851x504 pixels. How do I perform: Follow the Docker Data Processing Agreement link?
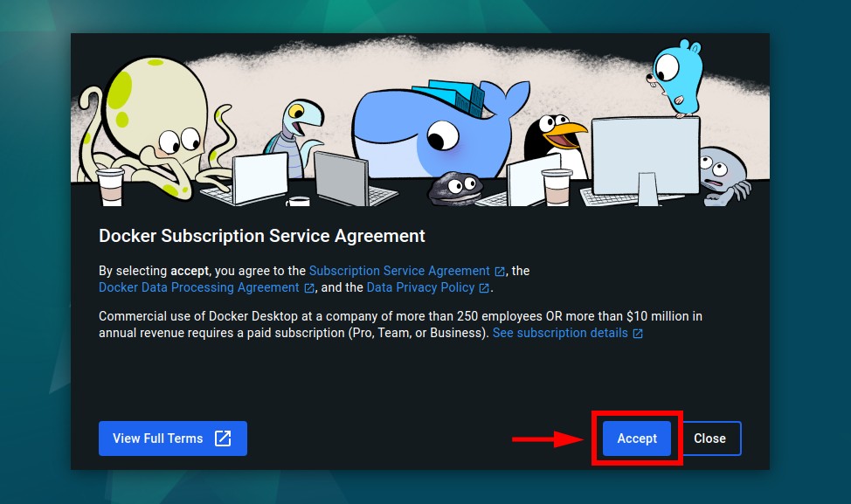point(198,287)
